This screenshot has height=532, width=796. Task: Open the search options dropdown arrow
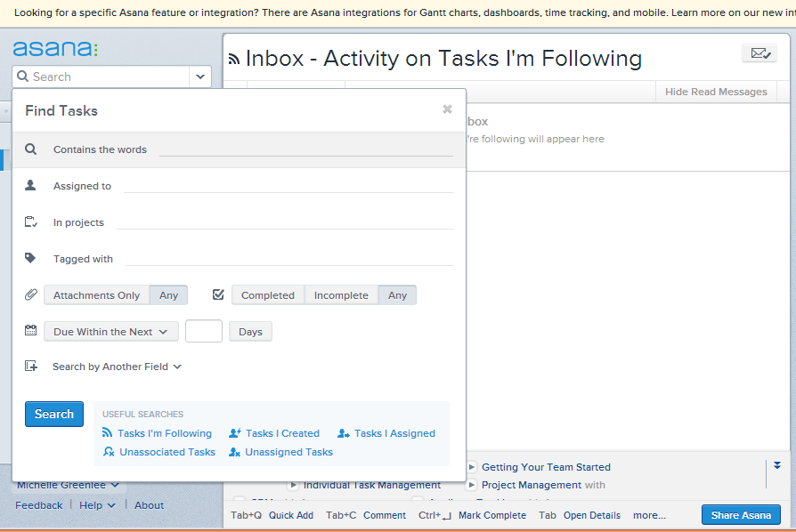coord(200,77)
